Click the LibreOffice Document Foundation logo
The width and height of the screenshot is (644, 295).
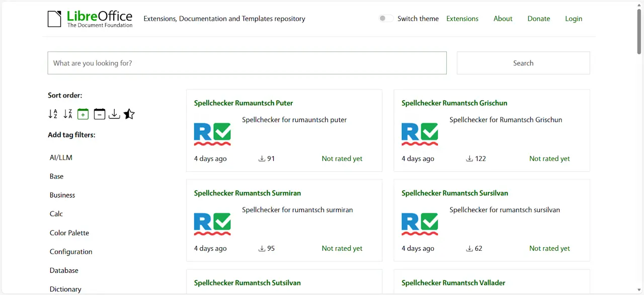click(90, 19)
